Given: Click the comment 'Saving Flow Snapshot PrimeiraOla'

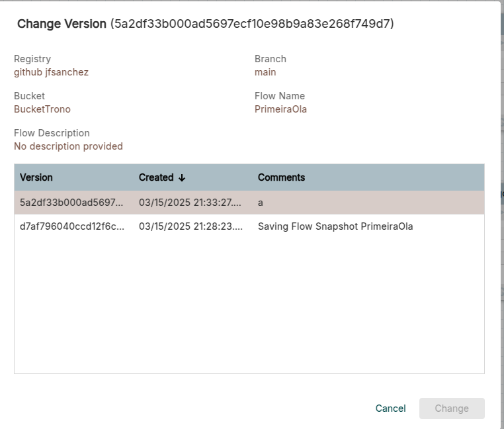Looking at the screenshot, I should click(x=335, y=226).
